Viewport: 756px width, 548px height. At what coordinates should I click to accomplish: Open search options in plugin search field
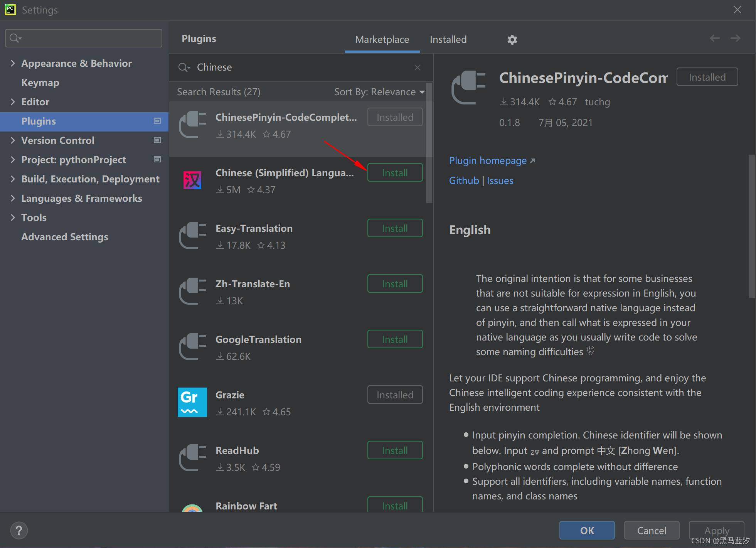coord(184,67)
